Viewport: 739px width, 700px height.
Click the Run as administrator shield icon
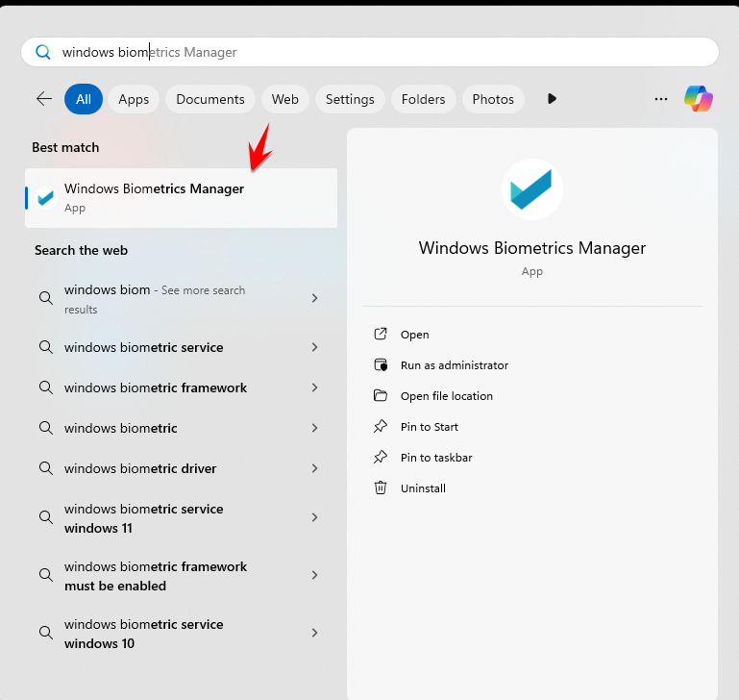coord(381,365)
